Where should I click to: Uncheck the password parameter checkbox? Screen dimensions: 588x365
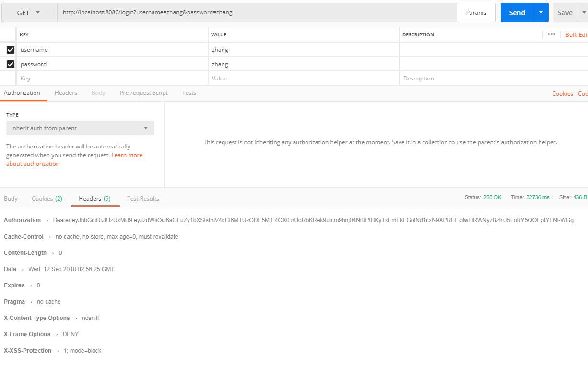[x=11, y=64]
